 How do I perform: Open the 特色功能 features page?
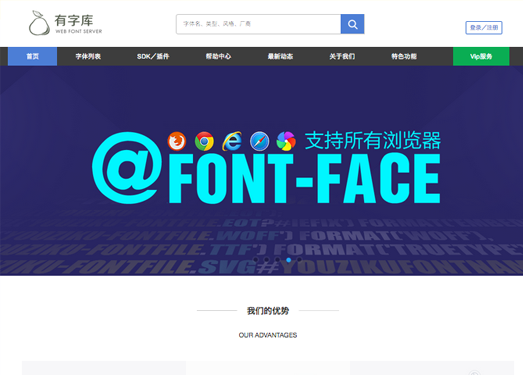coord(404,56)
